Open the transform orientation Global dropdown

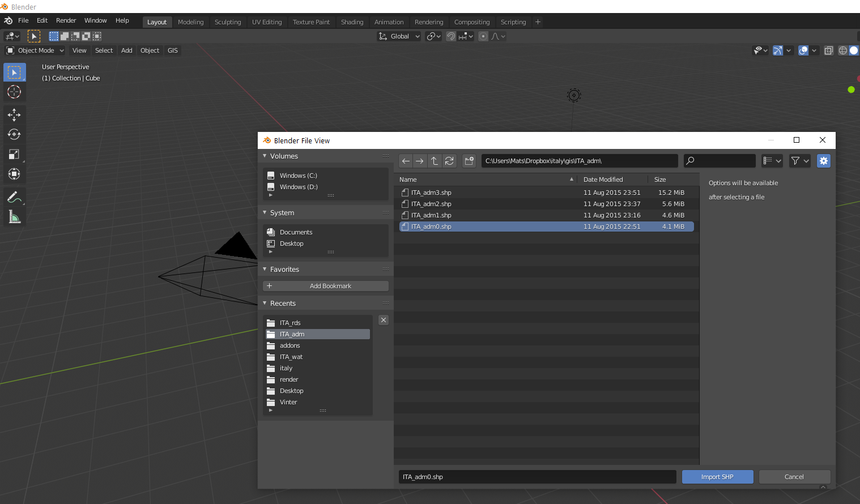pos(398,36)
